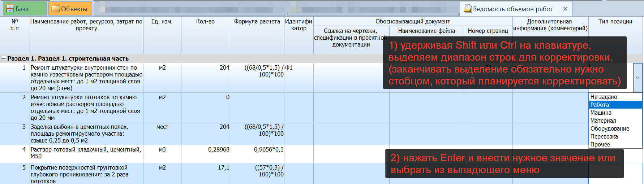The image size is (644, 184).
Task: Choose Оборудование in the dropdown list
Action: pyautogui.click(x=615, y=128)
